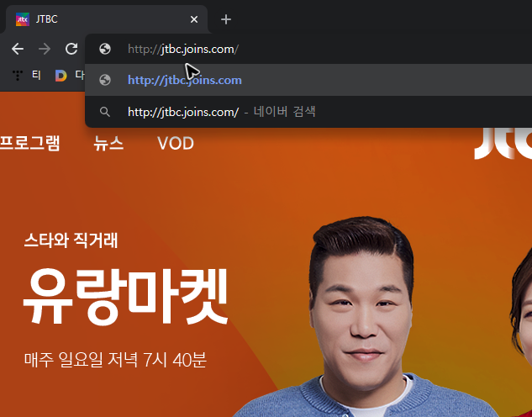Viewport: 532px width, 417px height.
Task: Open the 뉴스 menu on JTBC
Action: point(108,143)
